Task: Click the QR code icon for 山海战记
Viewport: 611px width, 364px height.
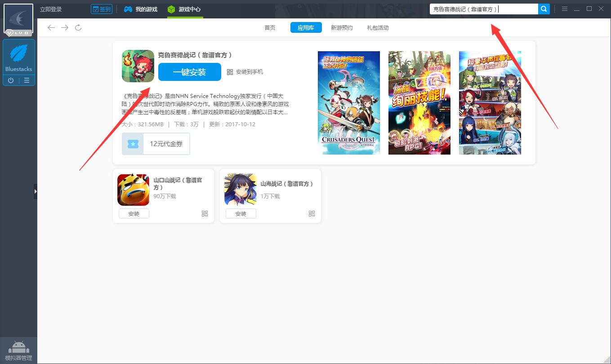Action: (x=312, y=214)
